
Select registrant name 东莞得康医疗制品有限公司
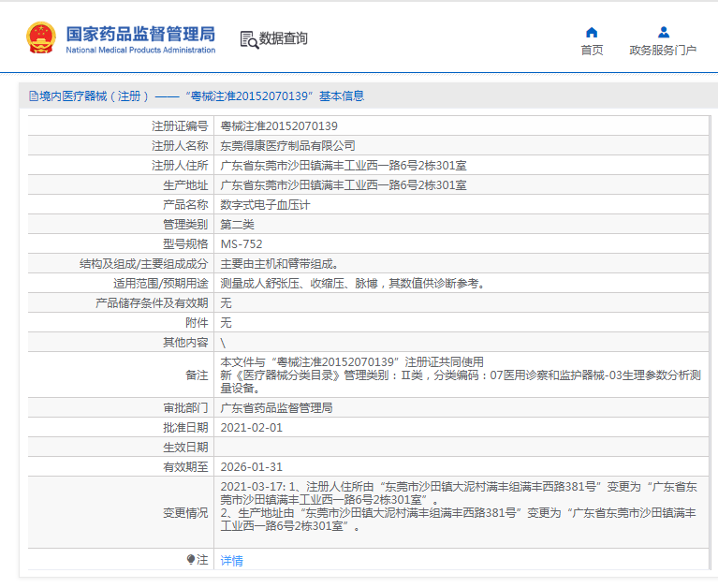pyautogui.click(x=287, y=146)
